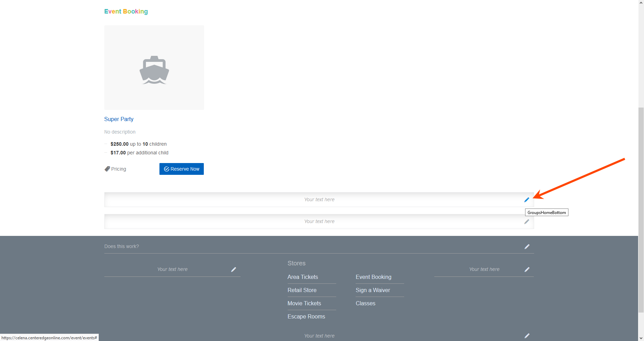This screenshot has width=644, height=341.
Task: Click the Event Booking page heading
Action: tap(126, 11)
